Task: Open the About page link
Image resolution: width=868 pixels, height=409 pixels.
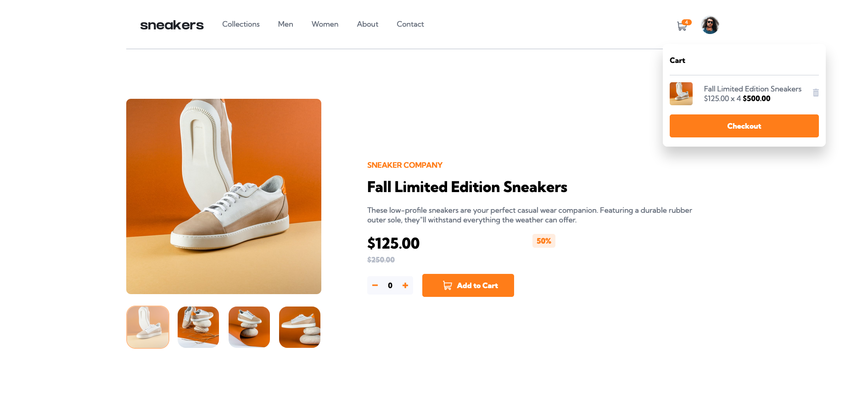Action: [x=368, y=24]
